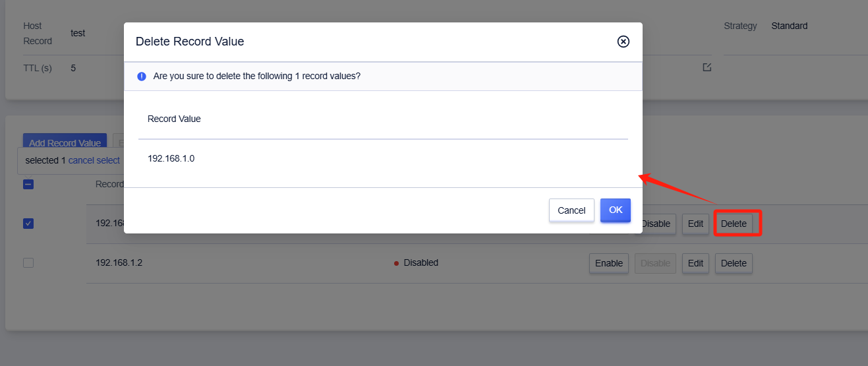Screen dimensions: 868x366
Task: Click Cancel in the delete dialog
Action: 571,210
